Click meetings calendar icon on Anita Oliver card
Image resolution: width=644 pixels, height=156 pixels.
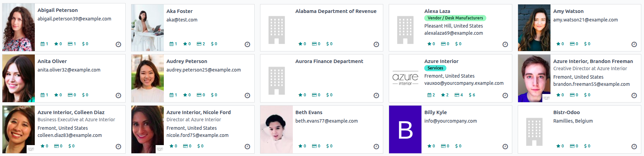click(x=43, y=95)
